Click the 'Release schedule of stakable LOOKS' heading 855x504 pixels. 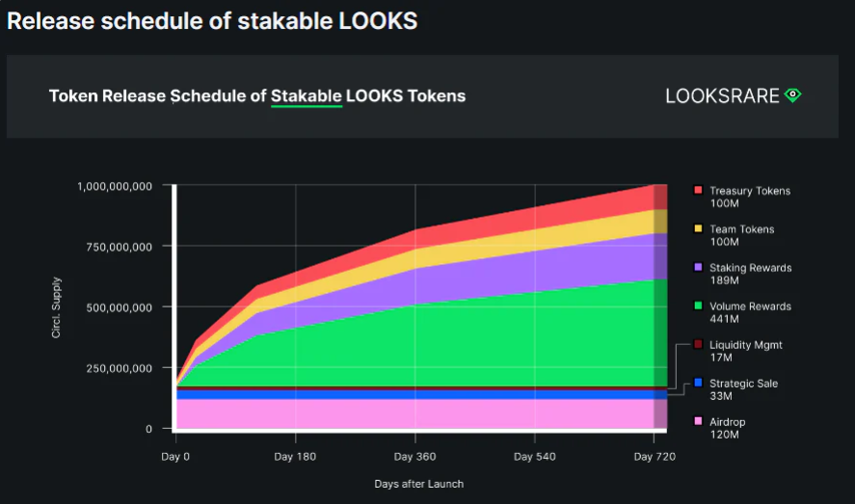pos(212,21)
